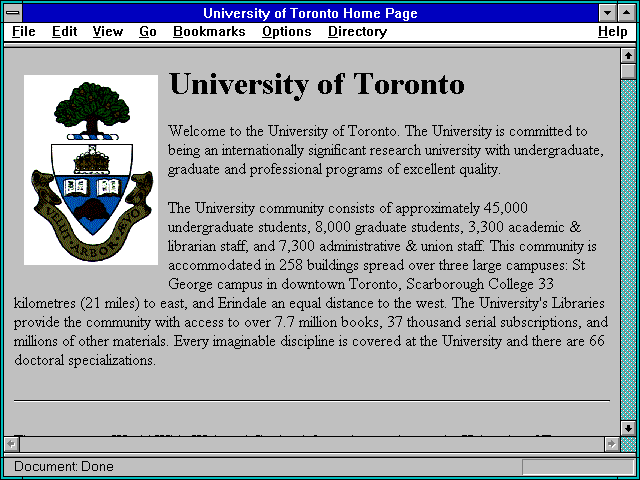Click the vertical scrollbar up arrow
Viewport: 640px width, 480px height.
click(x=628, y=56)
